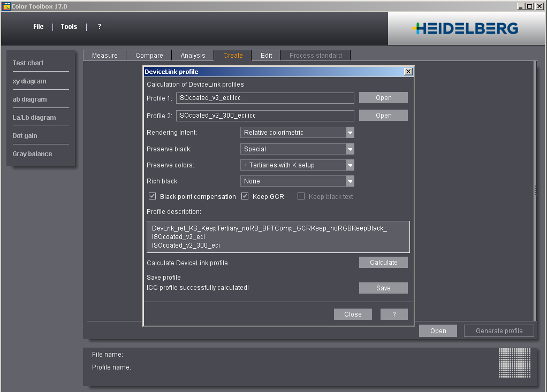Maximize the Color Toolbox window
This screenshot has width=547, height=392.
[529, 6]
